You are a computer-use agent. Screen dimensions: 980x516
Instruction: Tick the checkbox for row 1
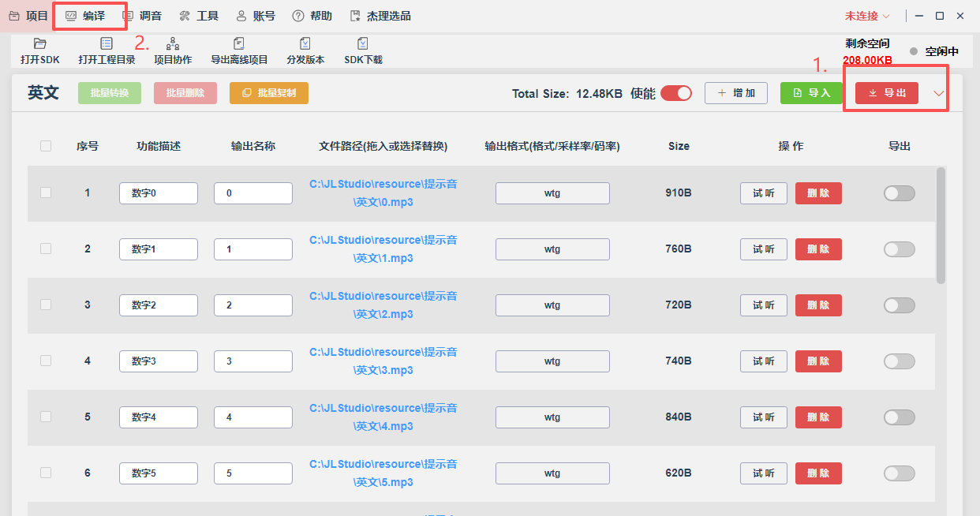[46, 193]
